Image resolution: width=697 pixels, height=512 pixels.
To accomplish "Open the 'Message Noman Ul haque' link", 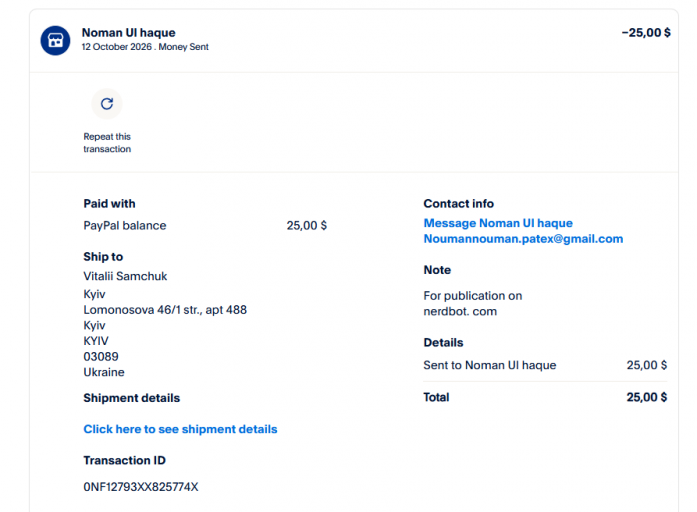I will click(498, 223).
